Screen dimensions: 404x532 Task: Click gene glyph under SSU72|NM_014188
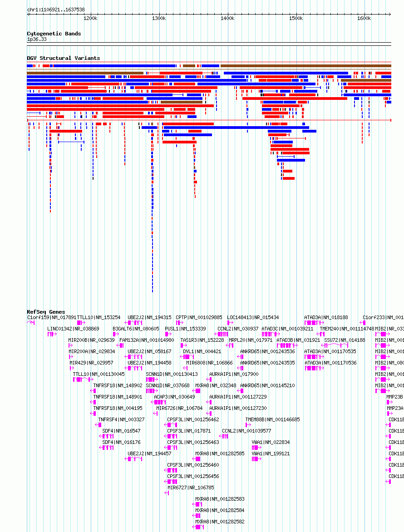click(335, 345)
